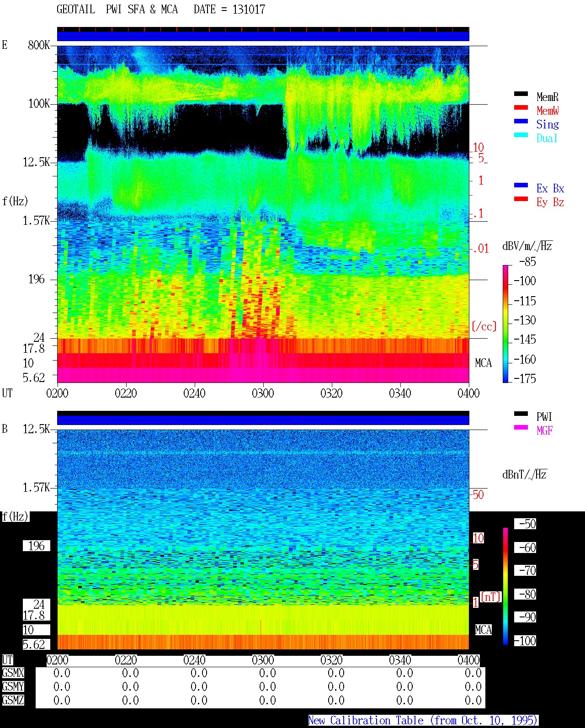Click the 0340 time tick under E panel

[x=400, y=393]
